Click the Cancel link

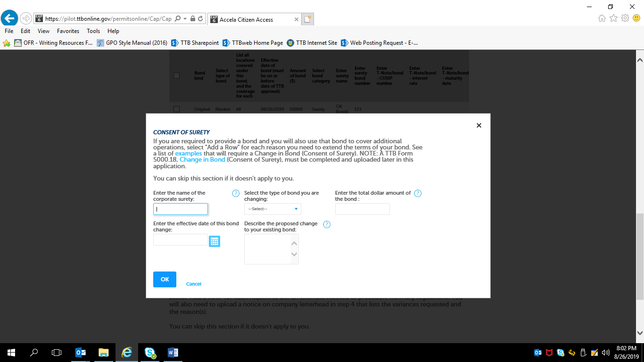[194, 284]
